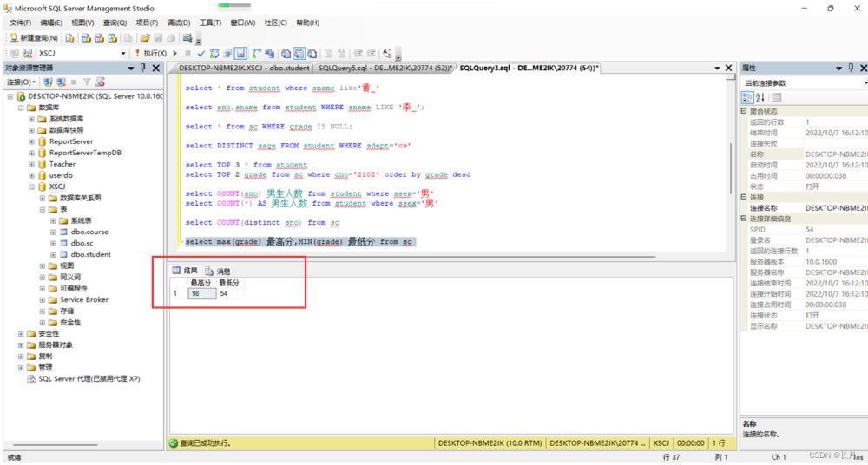The image size is (868, 465).
Task: Pin the Object Explorer panel
Action: (x=143, y=68)
